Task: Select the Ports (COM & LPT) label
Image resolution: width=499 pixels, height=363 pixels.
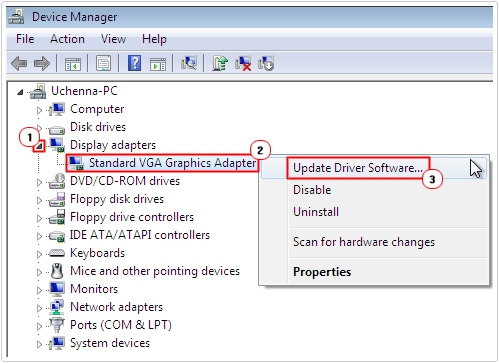Action: 121,325
